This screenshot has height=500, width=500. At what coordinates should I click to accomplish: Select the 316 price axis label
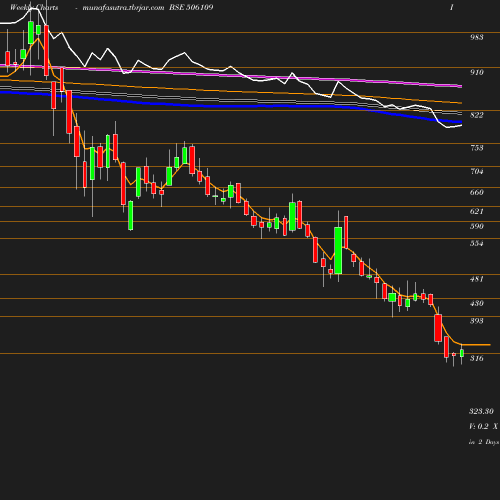[x=477, y=358]
